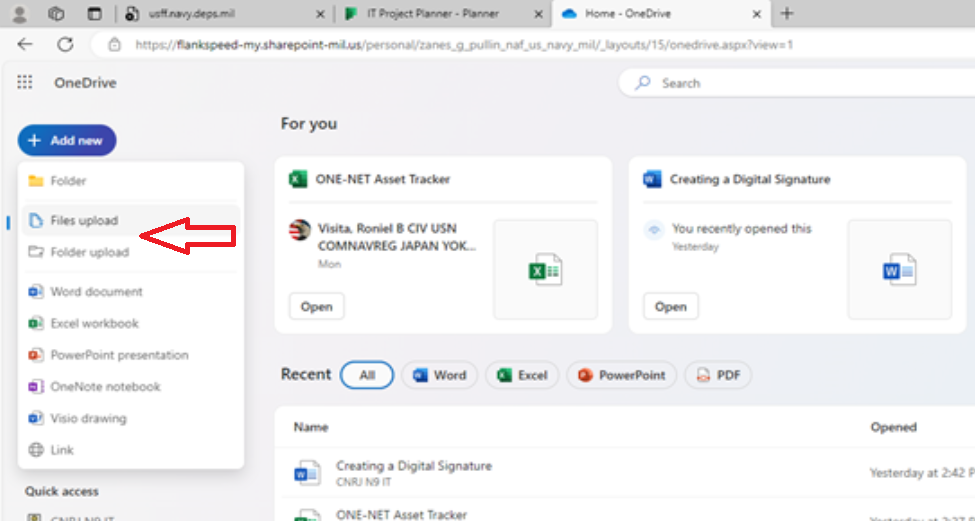
Task: Choose Folder upload menu option
Action: coord(131,252)
